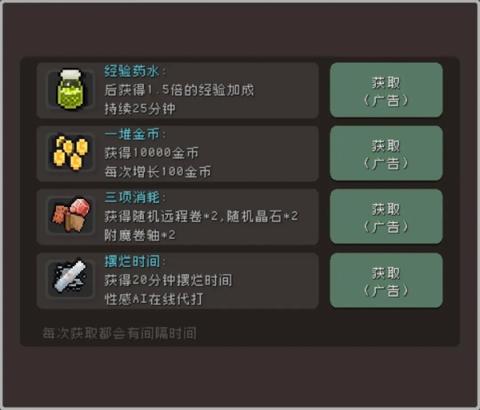Select the 一堆金币 title text

132,134
